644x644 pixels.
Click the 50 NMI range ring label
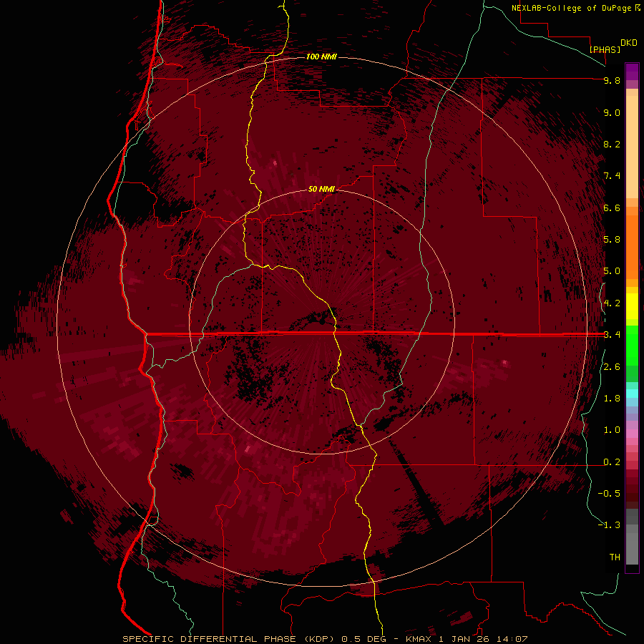[321, 189]
